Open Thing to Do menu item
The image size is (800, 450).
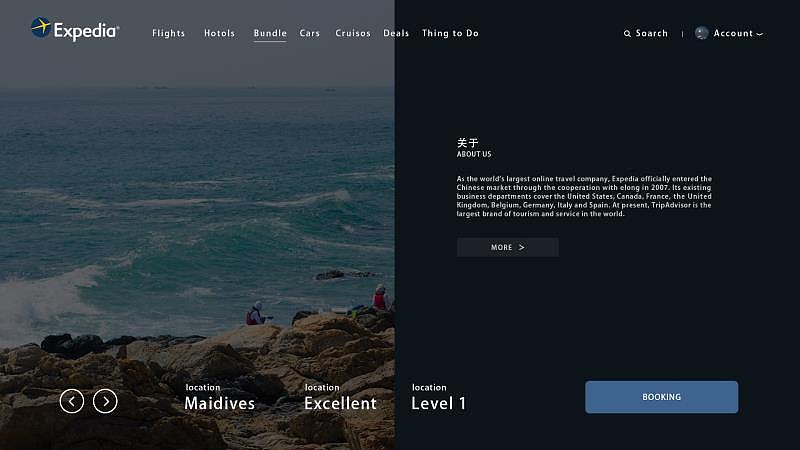(x=450, y=33)
